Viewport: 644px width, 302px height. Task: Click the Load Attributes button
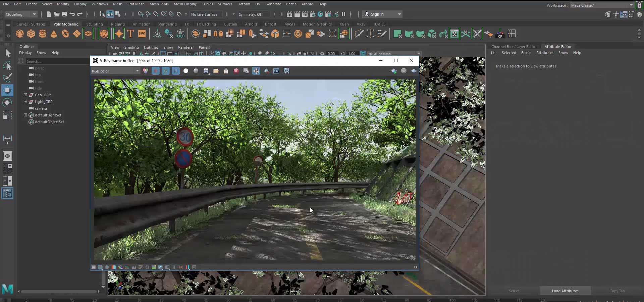(565, 291)
